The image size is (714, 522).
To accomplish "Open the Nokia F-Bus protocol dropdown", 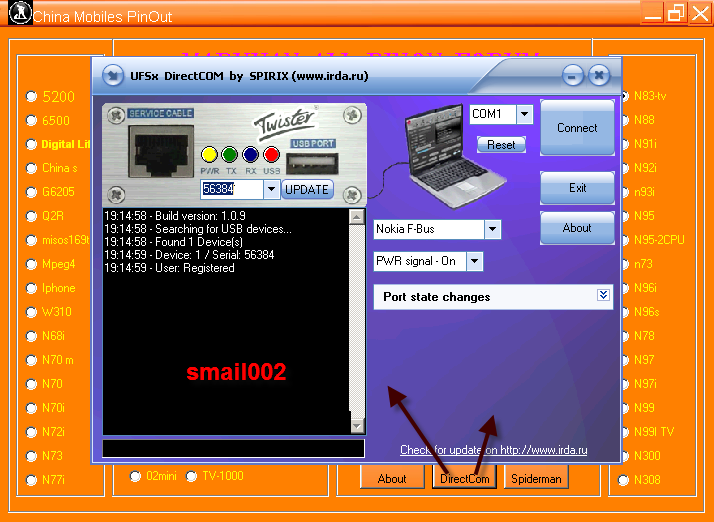I will tap(492, 229).
